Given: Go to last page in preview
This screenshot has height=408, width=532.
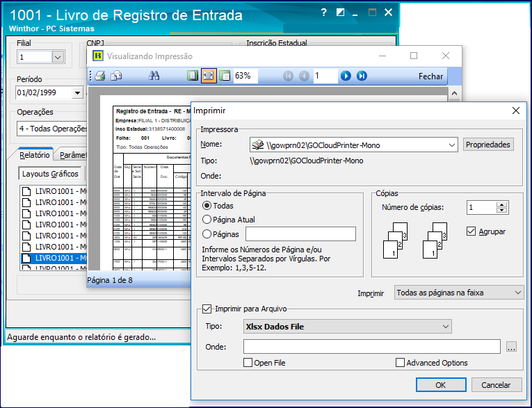Looking at the screenshot, I should click(362, 76).
